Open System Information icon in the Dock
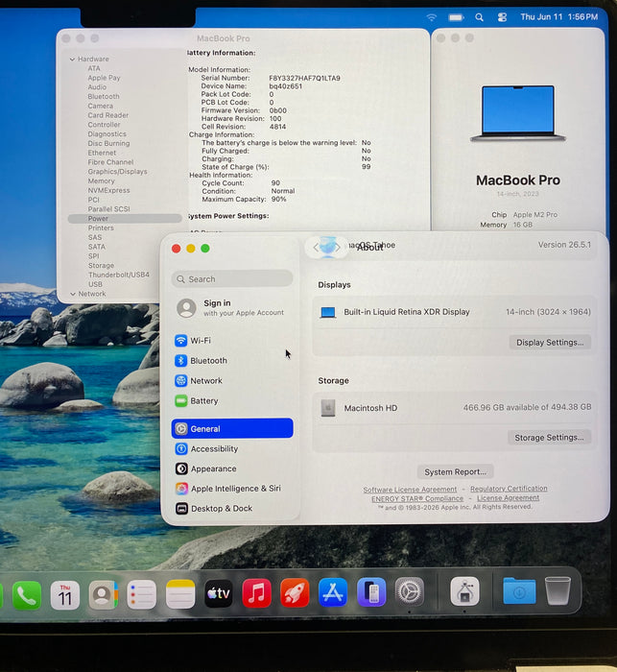Screen dimensions: 617x672 tap(464, 591)
